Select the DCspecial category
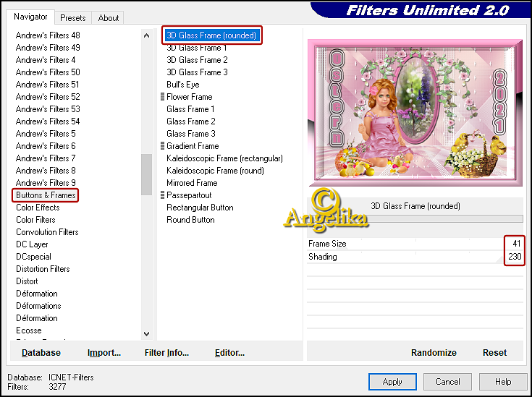This screenshot has width=532, height=397. pyautogui.click(x=33, y=257)
